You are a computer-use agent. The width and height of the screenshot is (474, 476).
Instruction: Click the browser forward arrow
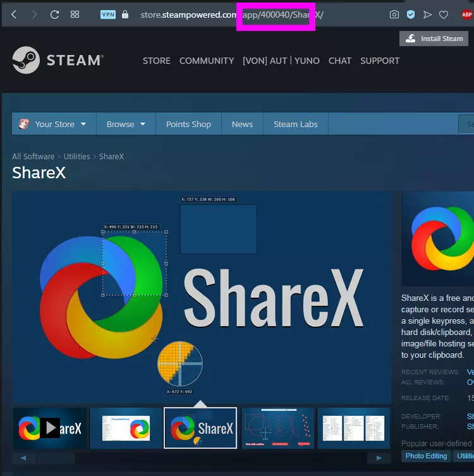(x=34, y=15)
